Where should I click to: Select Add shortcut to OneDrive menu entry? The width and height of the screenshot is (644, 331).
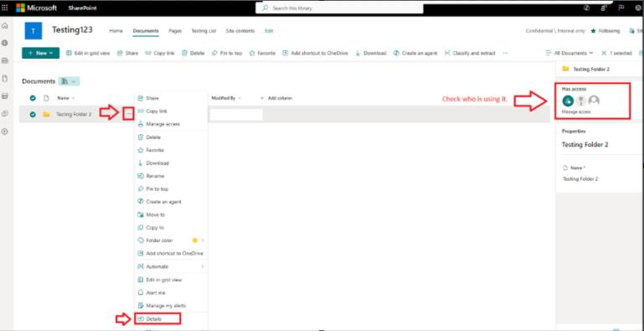tap(171, 253)
